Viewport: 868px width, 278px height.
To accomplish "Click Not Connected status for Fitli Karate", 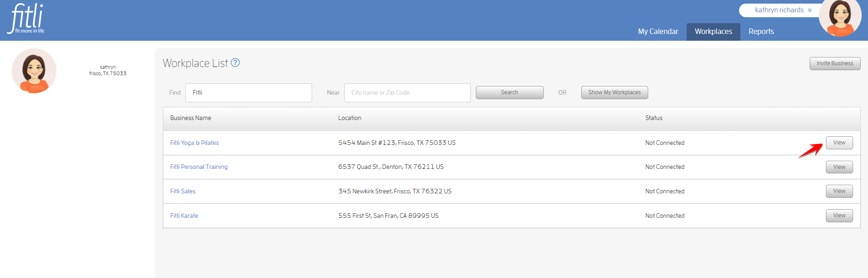I will [x=665, y=216].
